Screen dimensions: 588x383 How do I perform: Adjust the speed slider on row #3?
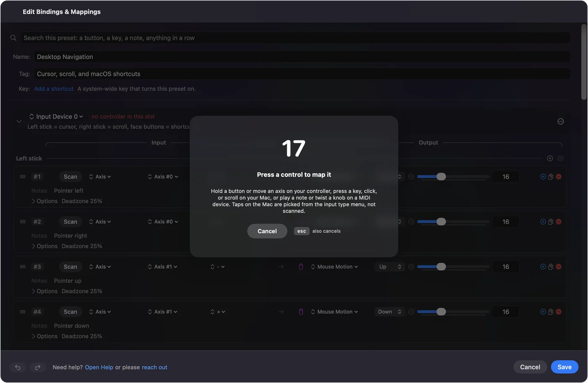click(454, 267)
